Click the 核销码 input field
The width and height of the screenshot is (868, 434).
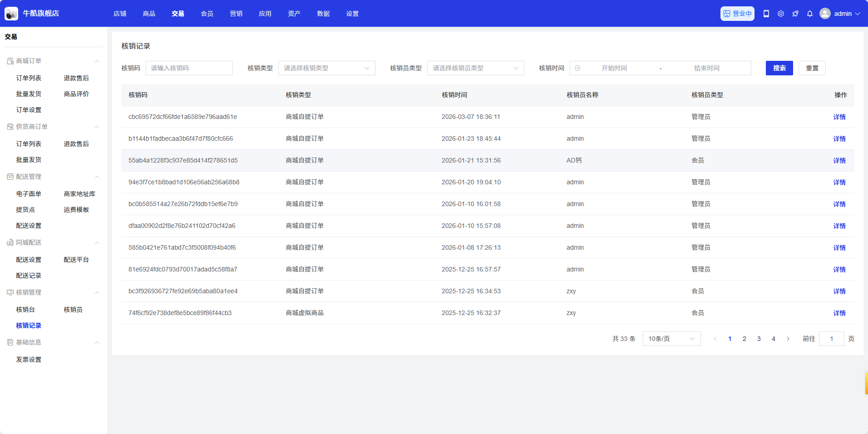point(189,68)
